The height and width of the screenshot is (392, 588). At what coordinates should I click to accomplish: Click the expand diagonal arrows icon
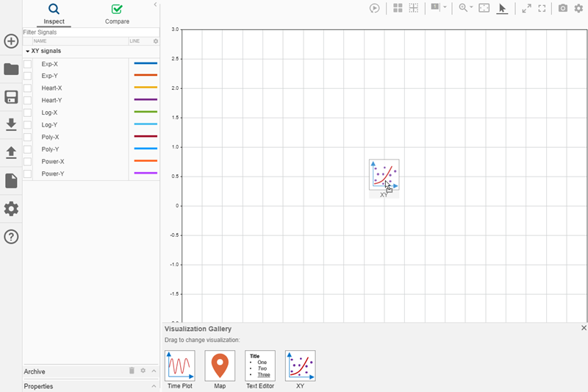[526, 8]
